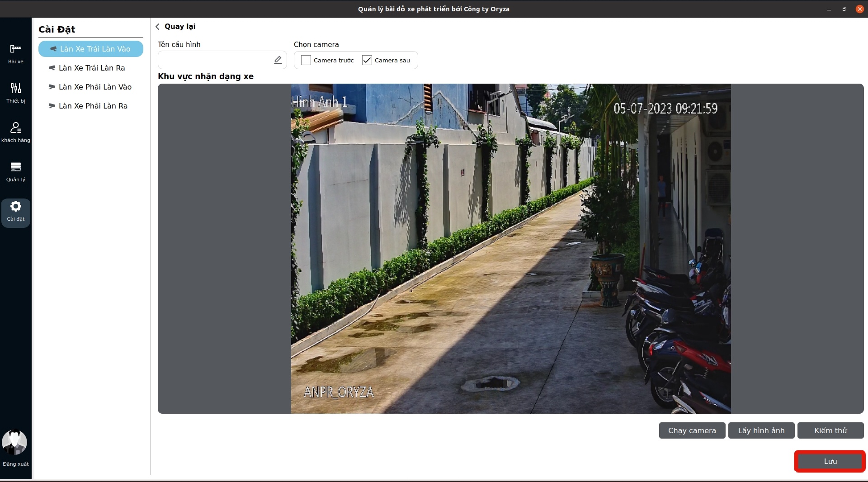The image size is (868, 482).
Task: Open the Bãi xe sidebar section
Action: (16, 54)
